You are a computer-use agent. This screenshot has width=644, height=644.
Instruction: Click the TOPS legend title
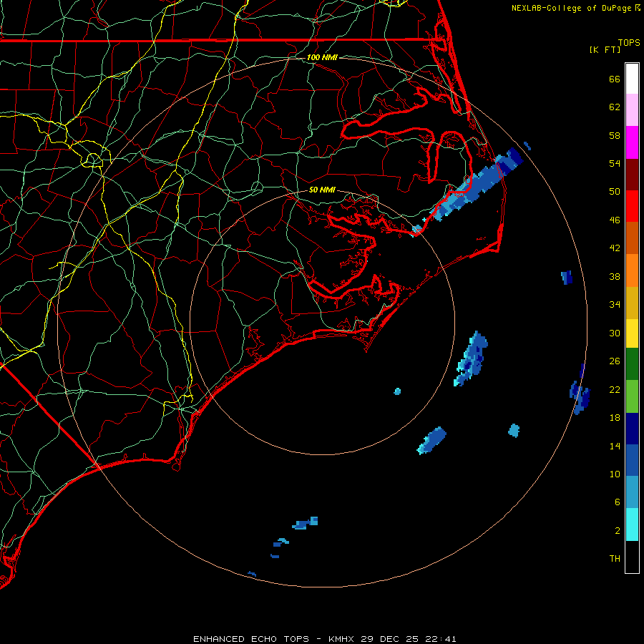629,43
